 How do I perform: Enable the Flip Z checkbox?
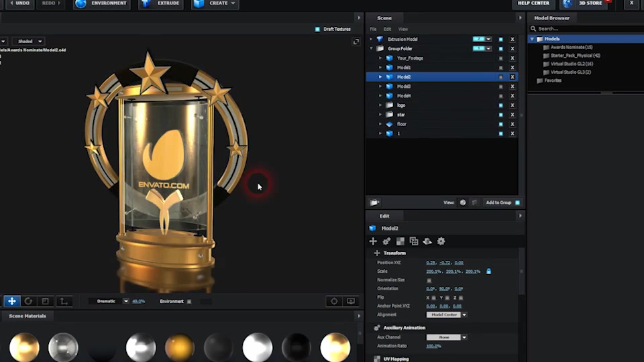[461, 298]
